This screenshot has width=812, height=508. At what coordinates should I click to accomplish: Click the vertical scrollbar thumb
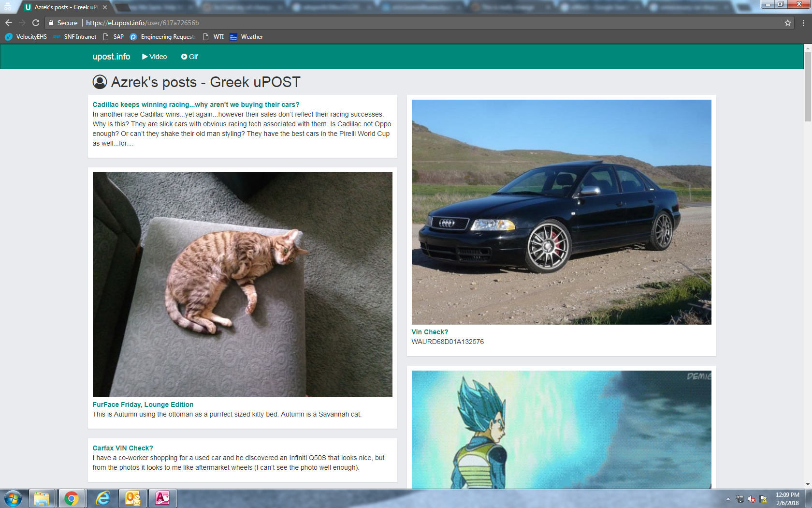808,87
